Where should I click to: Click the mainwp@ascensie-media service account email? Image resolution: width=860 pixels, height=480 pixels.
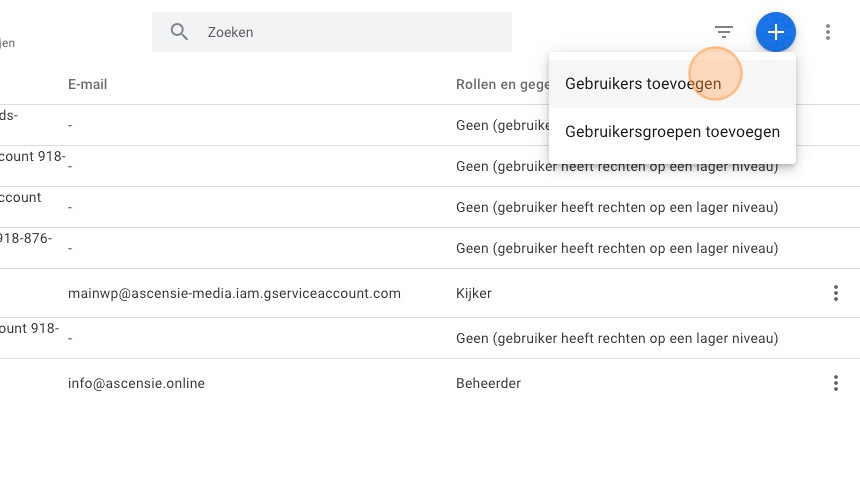(x=234, y=293)
